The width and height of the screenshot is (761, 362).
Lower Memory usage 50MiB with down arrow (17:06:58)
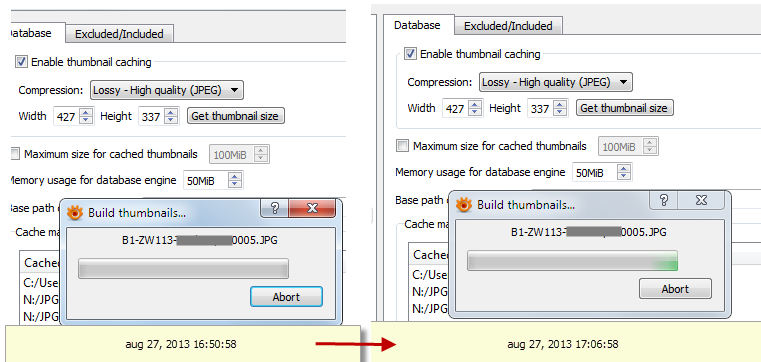tap(625, 176)
